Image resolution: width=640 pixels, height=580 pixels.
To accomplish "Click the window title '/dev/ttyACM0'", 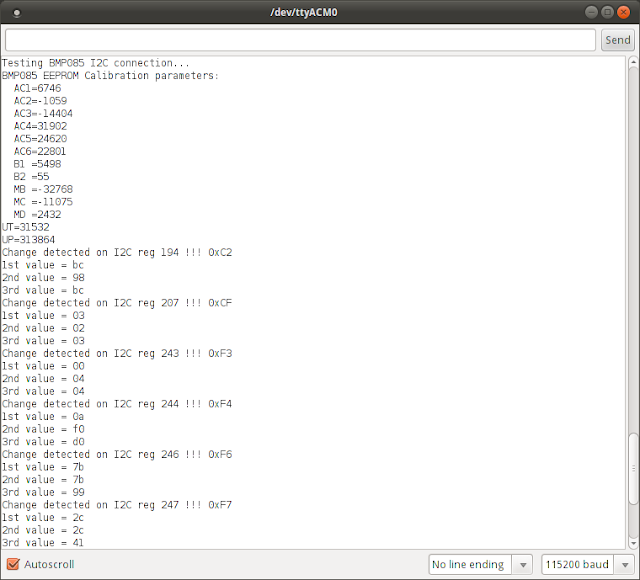I will click(304, 13).
